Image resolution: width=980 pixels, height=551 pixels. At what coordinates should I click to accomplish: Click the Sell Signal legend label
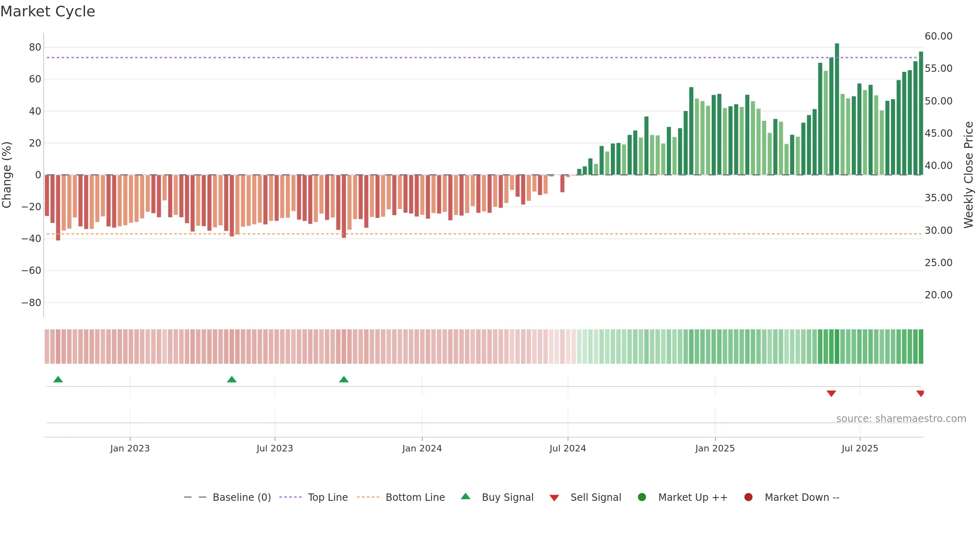click(596, 498)
